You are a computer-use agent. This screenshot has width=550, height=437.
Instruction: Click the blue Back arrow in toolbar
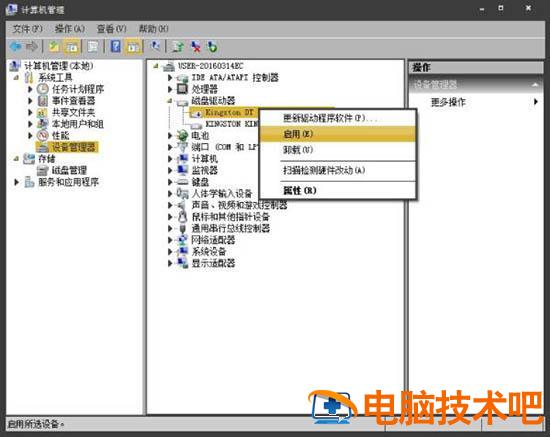pyautogui.click(x=15, y=46)
